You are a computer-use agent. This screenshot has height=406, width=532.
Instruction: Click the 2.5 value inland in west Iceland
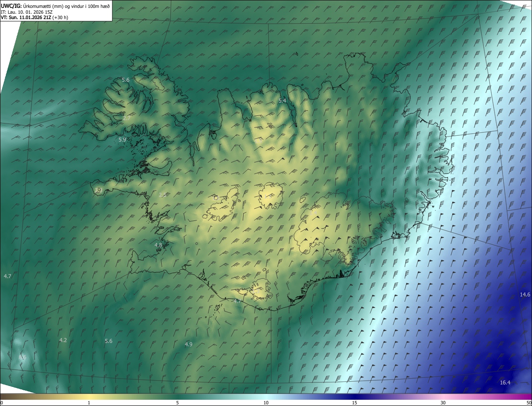163,195
